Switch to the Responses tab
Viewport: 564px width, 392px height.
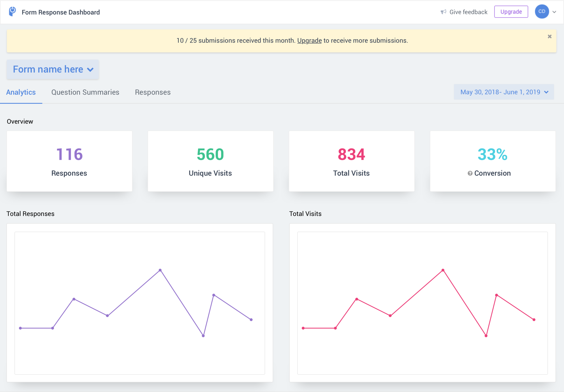[x=153, y=92]
